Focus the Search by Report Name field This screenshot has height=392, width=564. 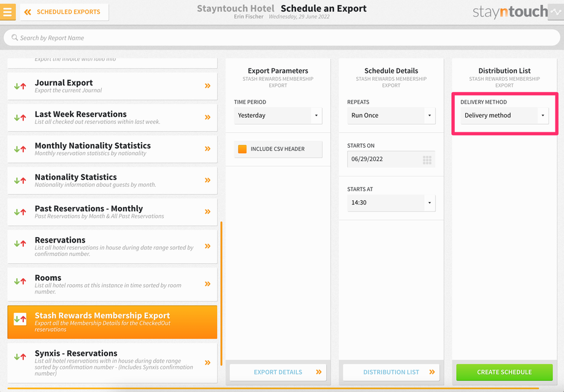click(x=281, y=37)
